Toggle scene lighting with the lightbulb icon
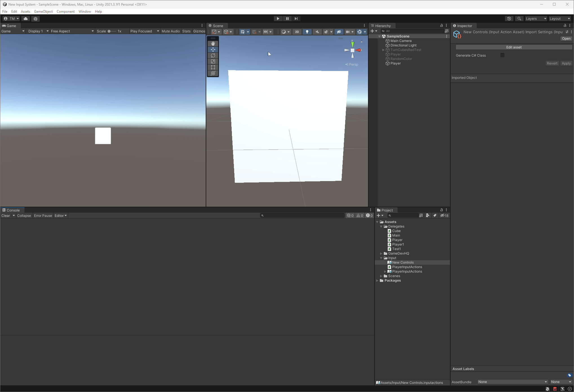This screenshot has height=392, width=574. 307,32
